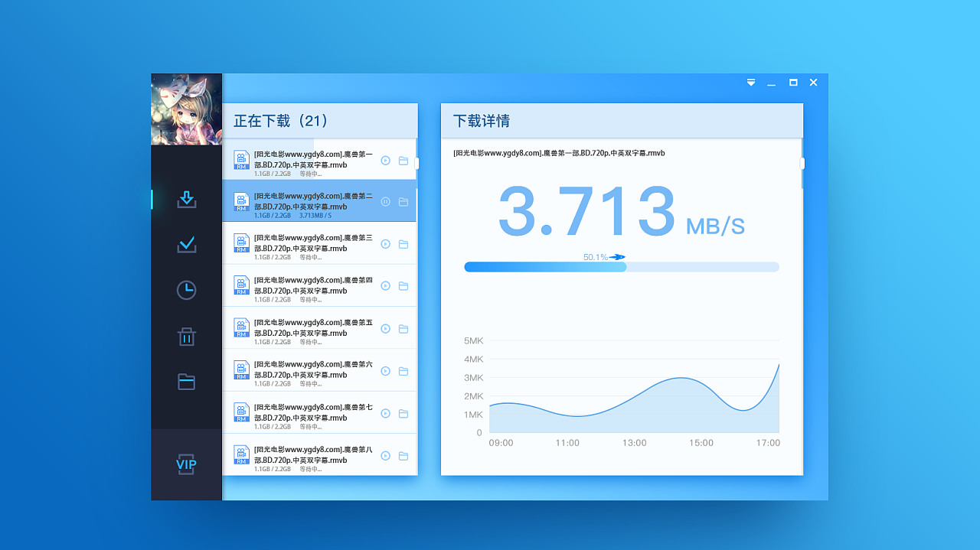The image size is (980, 550).
Task: Click the VIP icon in the sidebar
Action: point(186,464)
